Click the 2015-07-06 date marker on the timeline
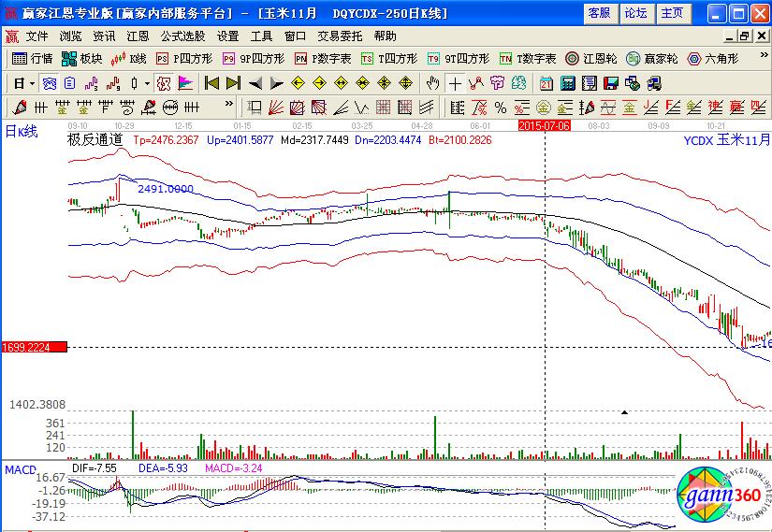Viewport: 772px width, 532px height. [544, 123]
